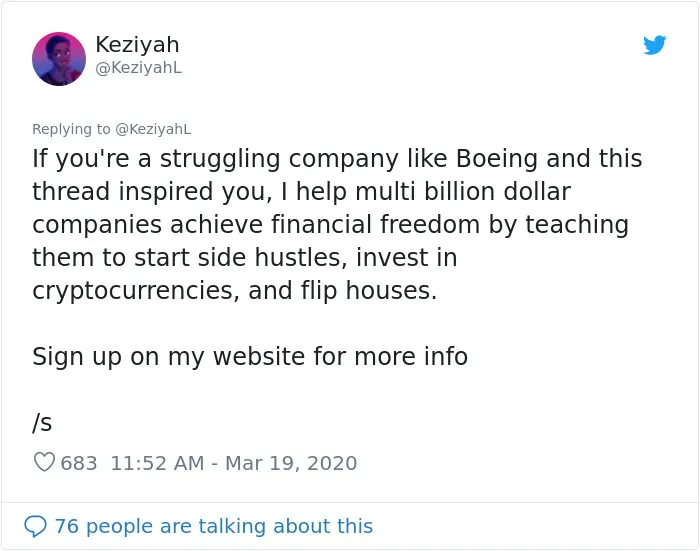This screenshot has height=551, width=700.
Task: Follow the @KeziyahL mention in Replying to line
Action: (x=153, y=129)
